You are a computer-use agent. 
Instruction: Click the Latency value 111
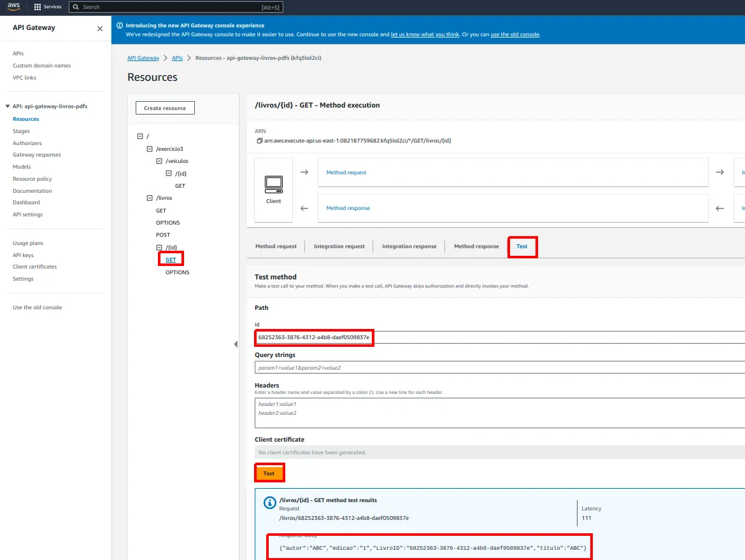pos(586,518)
